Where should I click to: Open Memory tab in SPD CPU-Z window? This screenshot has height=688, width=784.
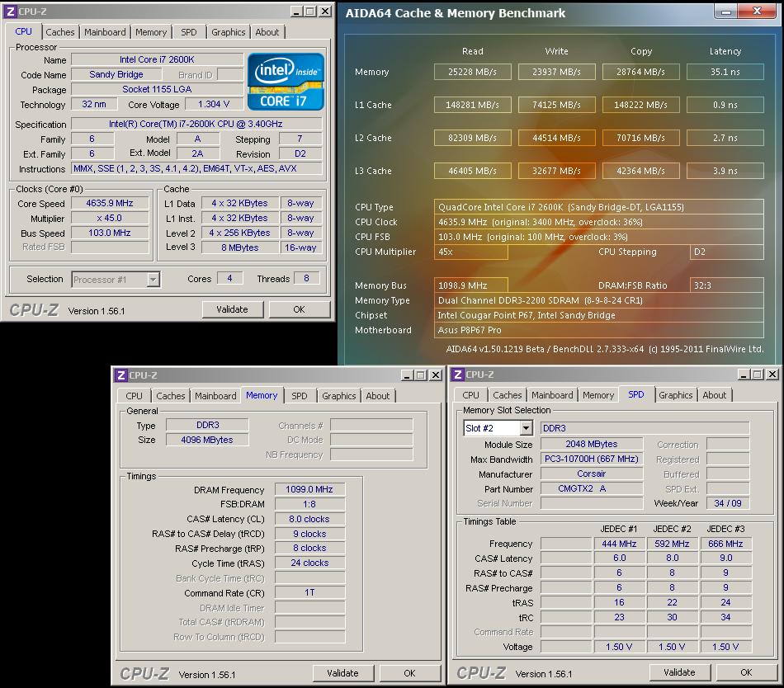(598, 394)
